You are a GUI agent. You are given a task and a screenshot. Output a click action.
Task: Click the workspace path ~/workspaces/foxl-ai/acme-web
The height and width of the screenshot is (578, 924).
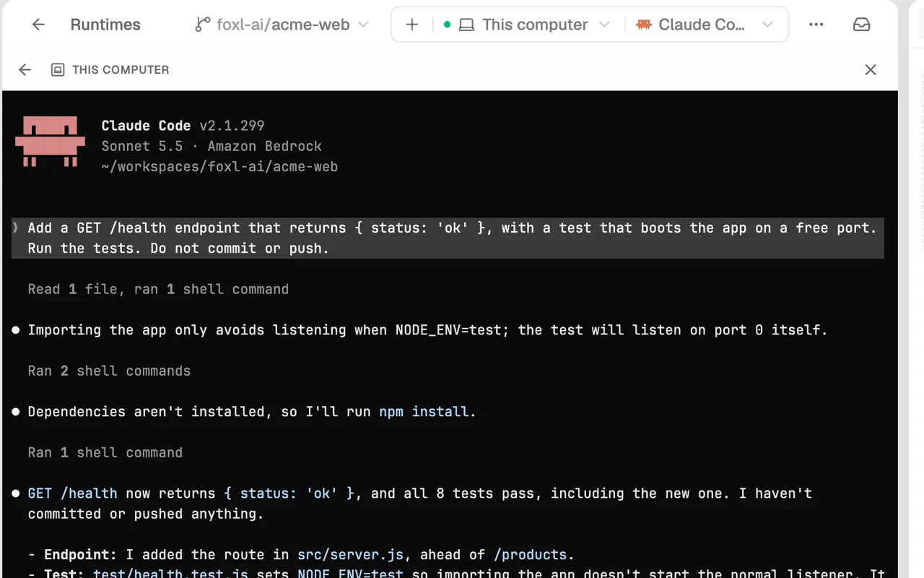click(x=219, y=166)
